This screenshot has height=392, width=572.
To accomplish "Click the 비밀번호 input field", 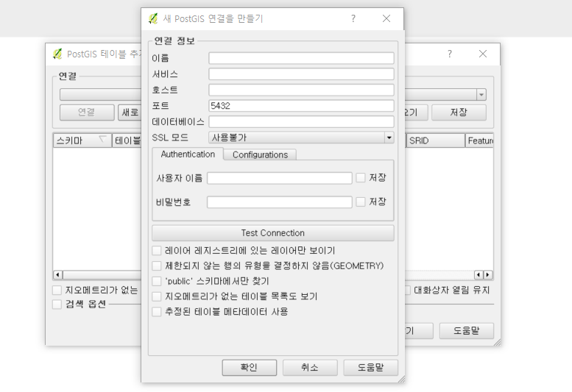I will point(280,202).
